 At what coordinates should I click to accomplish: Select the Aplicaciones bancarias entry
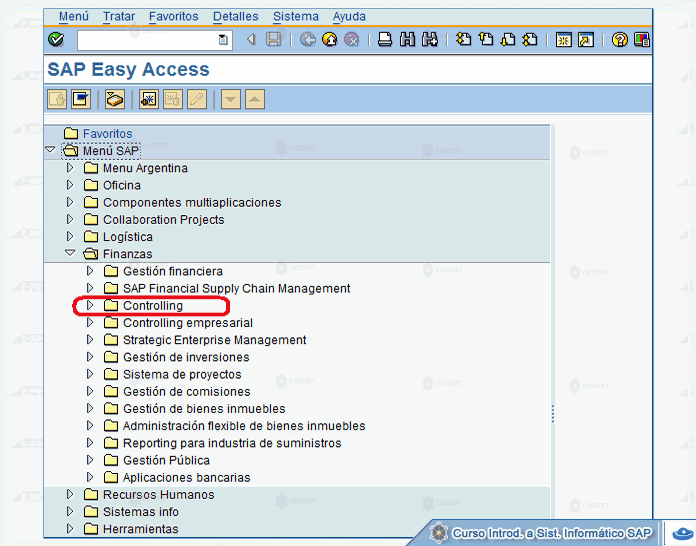pyautogui.click(x=186, y=478)
